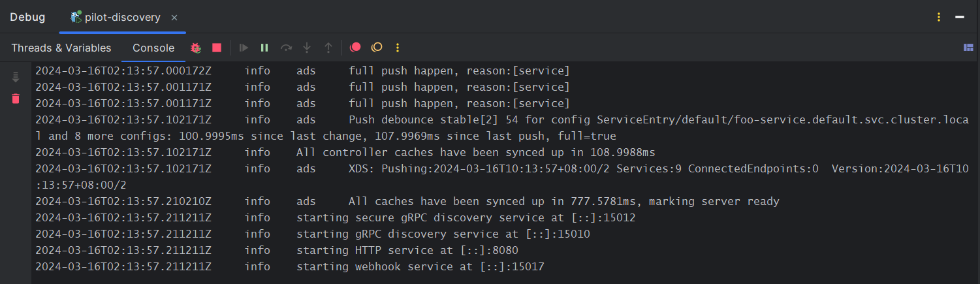980x284 pixels.
Task: Rerun the pilot-discovery debug session
Action: pos(196,48)
